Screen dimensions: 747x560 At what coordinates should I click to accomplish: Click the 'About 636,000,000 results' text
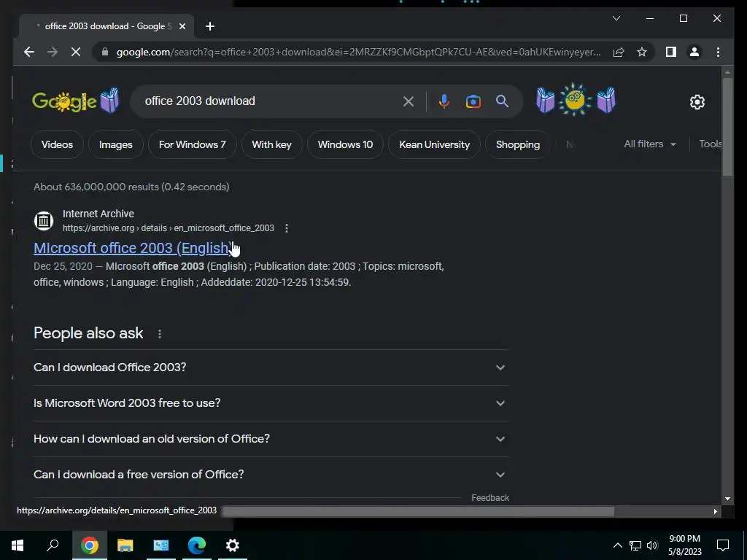131,187
